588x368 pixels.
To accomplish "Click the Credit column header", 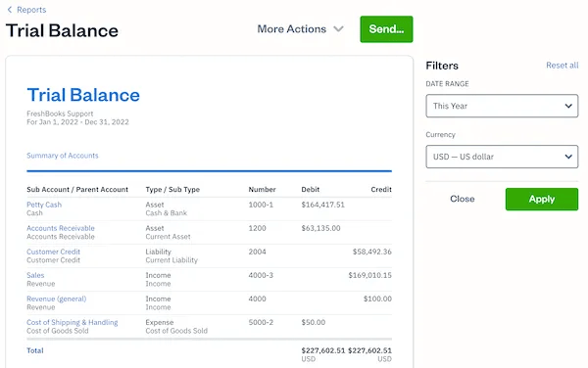I will pos(381,190).
